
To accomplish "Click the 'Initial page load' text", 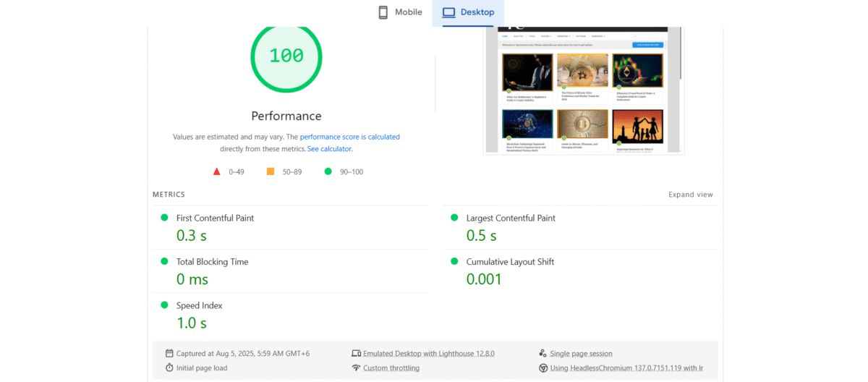I will [202, 368].
